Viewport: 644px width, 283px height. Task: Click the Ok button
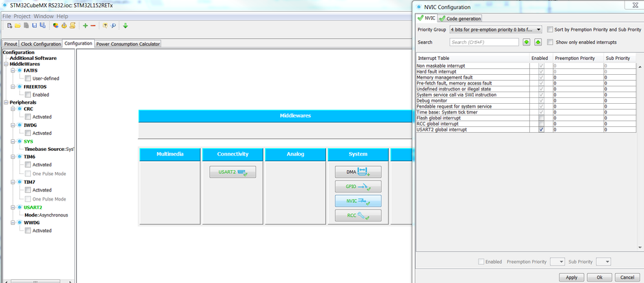coord(599,277)
